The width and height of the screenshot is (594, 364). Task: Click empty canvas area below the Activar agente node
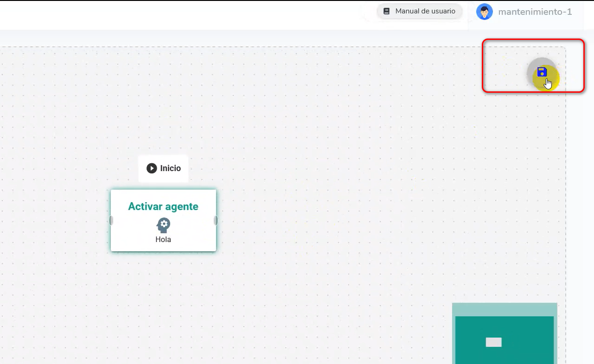163,301
